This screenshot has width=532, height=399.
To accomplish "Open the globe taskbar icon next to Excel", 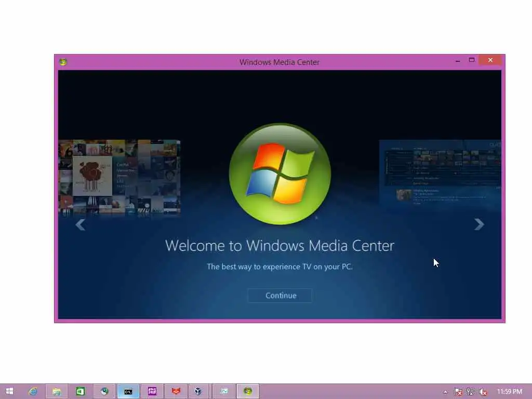I will 104,391.
